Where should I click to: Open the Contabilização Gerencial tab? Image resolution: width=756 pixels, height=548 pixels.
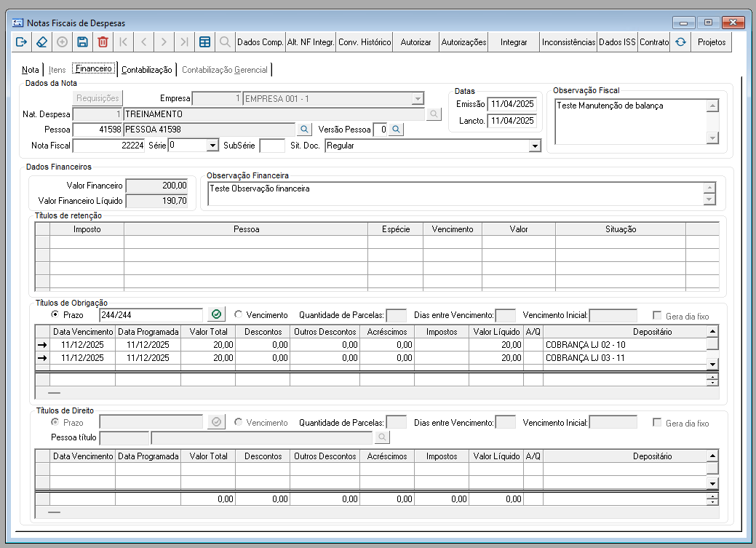(225, 69)
